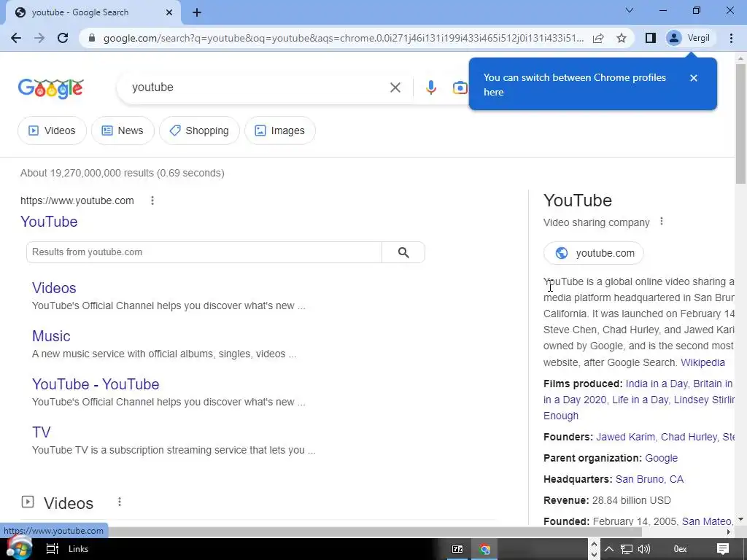
Task: Open the San Mateo founded location link
Action: point(706,521)
